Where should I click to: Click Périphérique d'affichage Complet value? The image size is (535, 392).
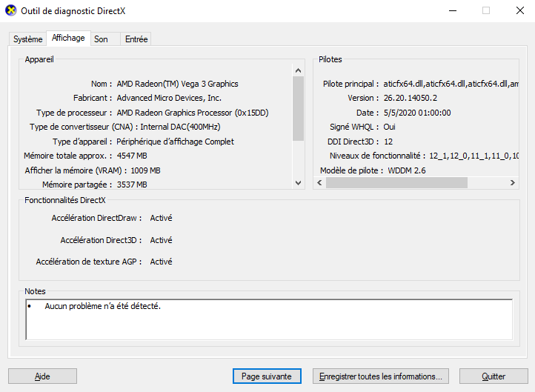175,142
